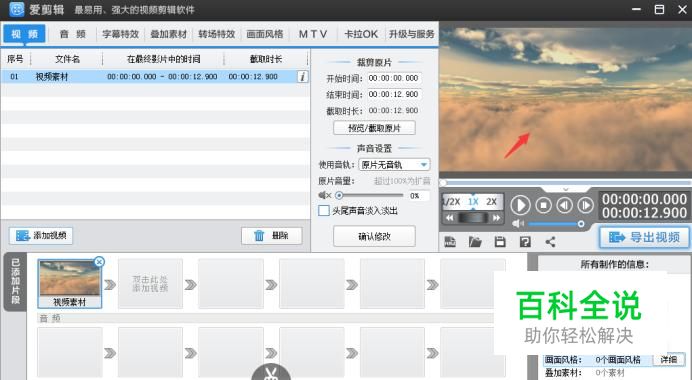
Task: Slow down playback with the rewind arrows
Action: [x=449, y=218]
